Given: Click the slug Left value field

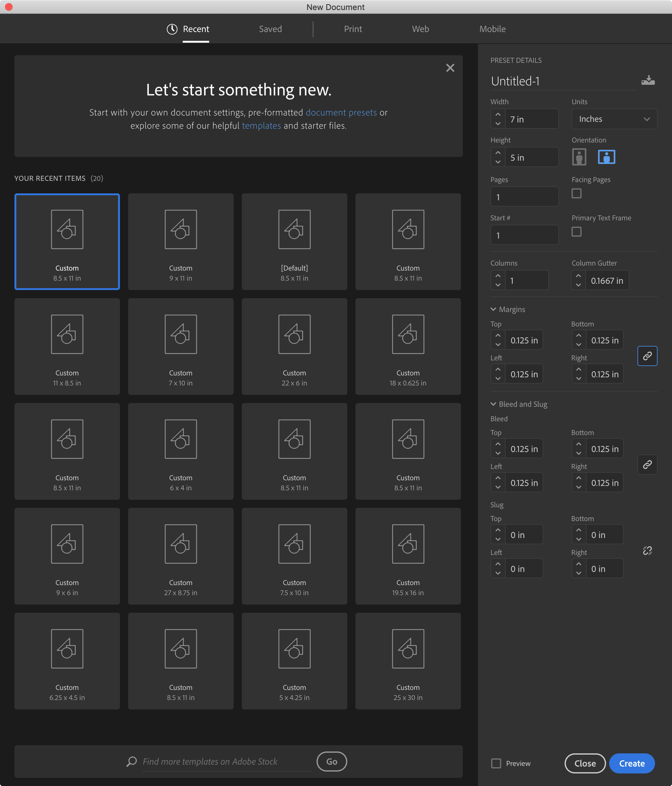Looking at the screenshot, I should coord(524,568).
